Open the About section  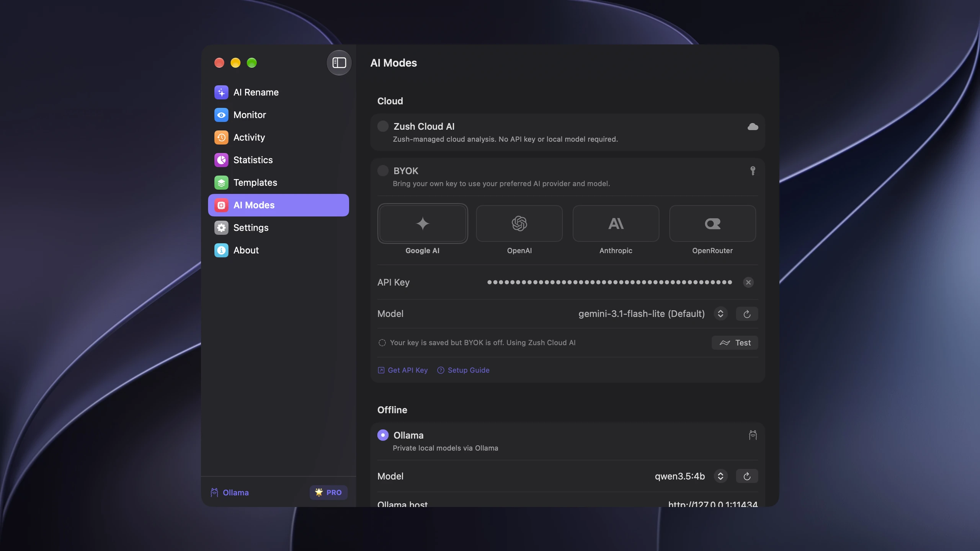(x=278, y=250)
